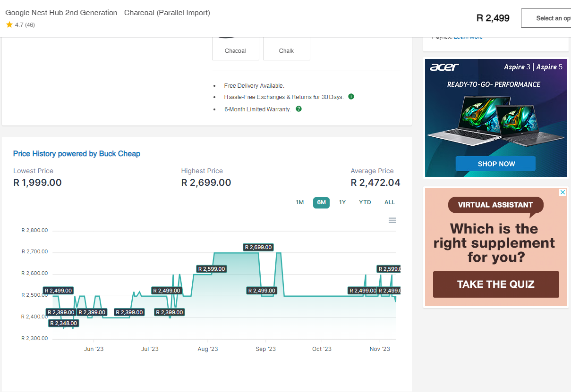Open the chart context menu hamburger icon

pyautogui.click(x=392, y=220)
